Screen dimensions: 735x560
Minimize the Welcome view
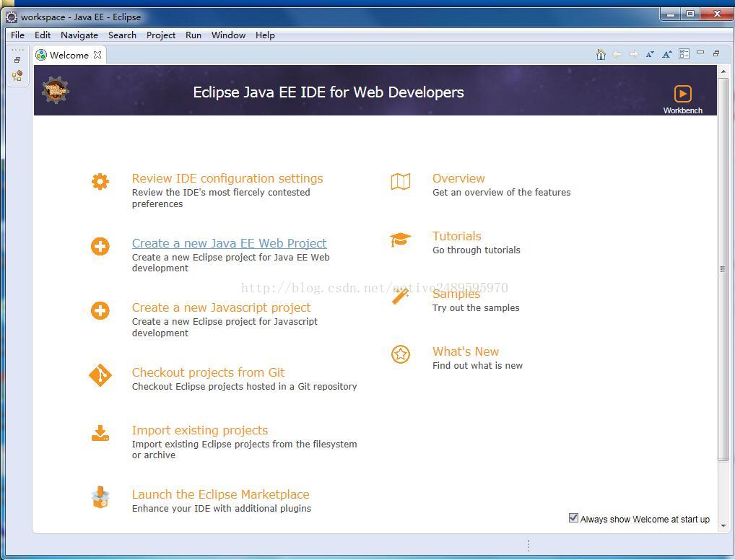click(x=700, y=53)
